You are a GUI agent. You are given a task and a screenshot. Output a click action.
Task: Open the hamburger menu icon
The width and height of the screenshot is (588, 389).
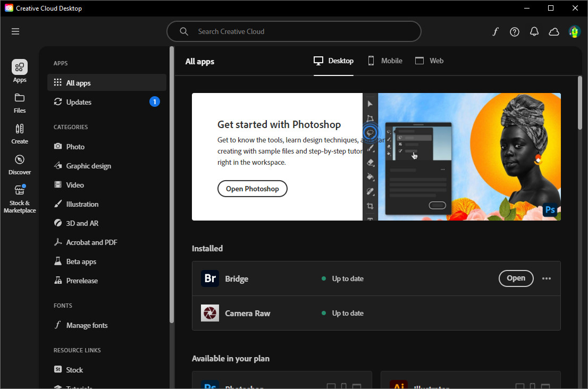click(15, 31)
